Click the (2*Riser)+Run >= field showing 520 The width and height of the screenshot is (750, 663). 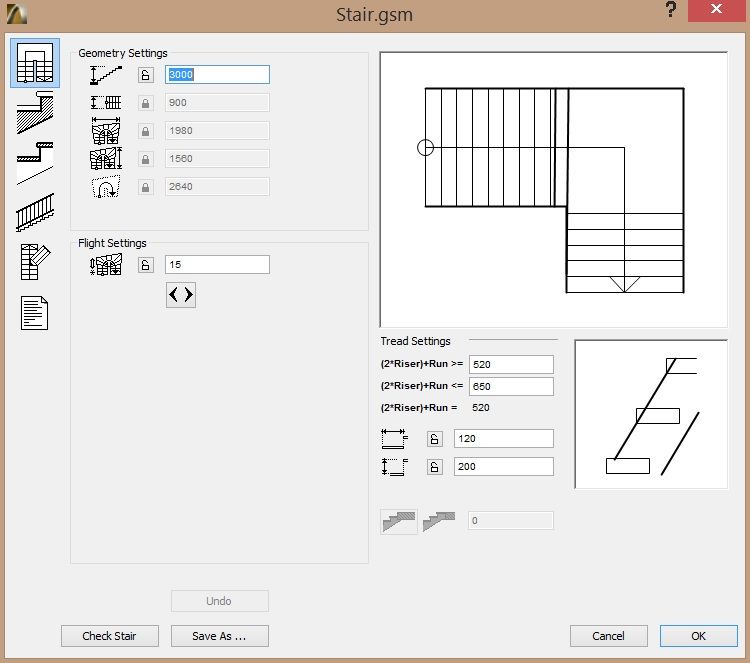511,365
